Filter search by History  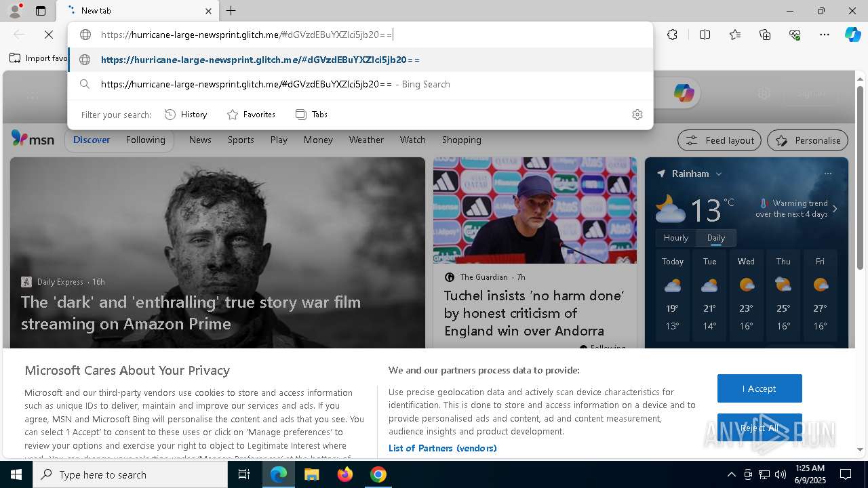click(186, 115)
